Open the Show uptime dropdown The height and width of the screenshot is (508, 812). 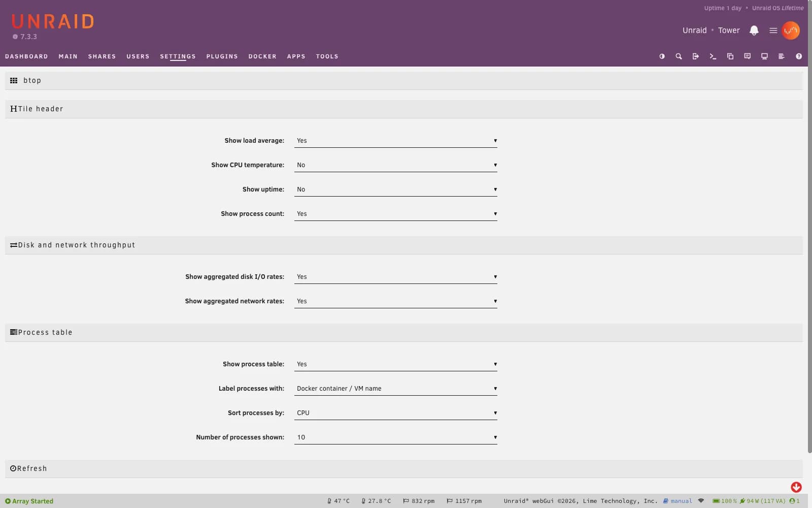click(x=396, y=189)
